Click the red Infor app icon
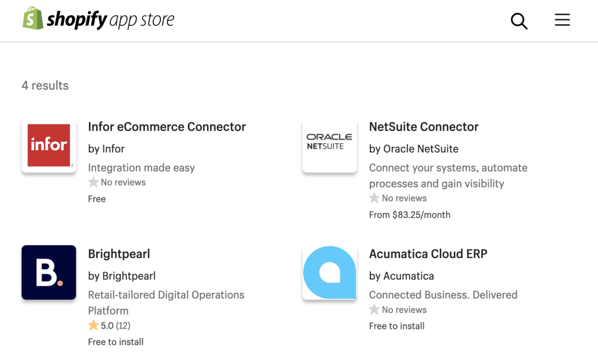The height and width of the screenshot is (364, 598). coord(49,145)
